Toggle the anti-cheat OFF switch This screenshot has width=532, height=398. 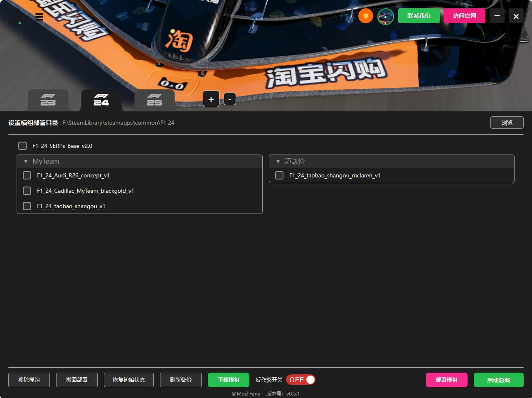300,380
